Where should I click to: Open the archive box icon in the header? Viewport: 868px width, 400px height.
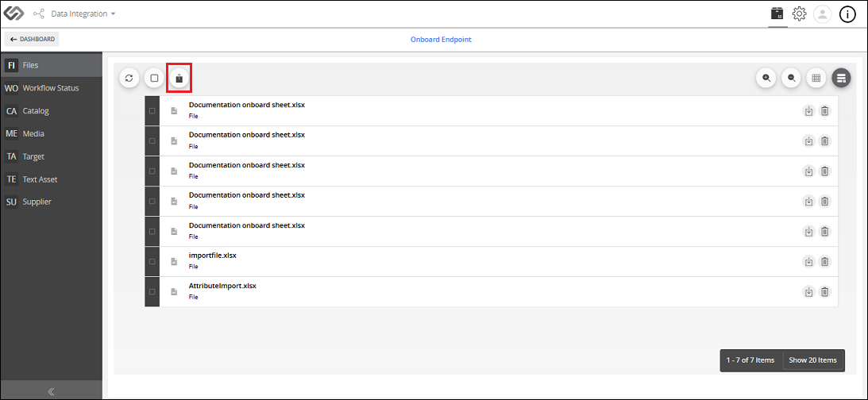point(777,13)
